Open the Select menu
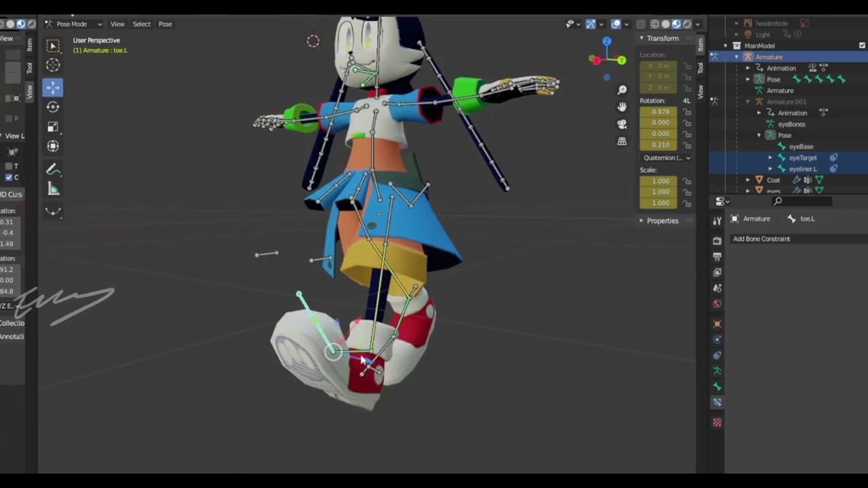Image resolution: width=868 pixels, height=488 pixels. 142,24
